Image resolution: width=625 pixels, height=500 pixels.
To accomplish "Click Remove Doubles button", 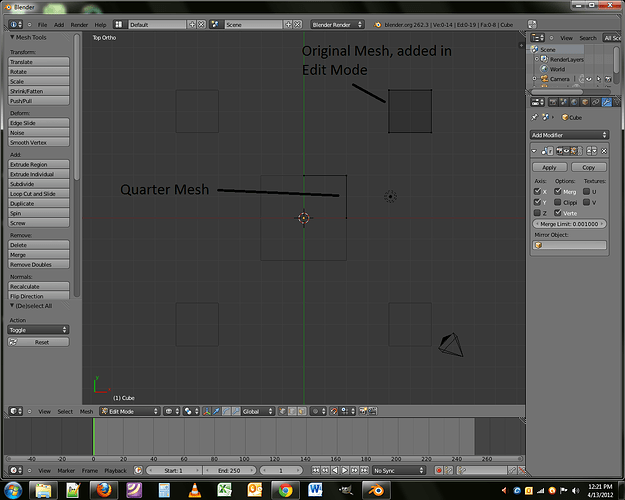I will 38,264.
